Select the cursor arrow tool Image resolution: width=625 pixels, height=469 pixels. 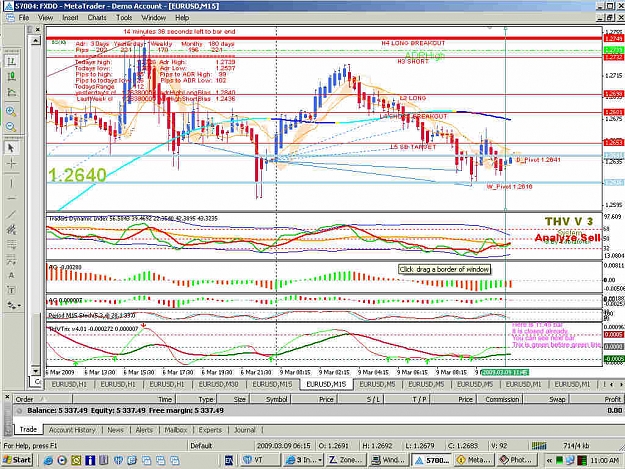tap(11, 148)
